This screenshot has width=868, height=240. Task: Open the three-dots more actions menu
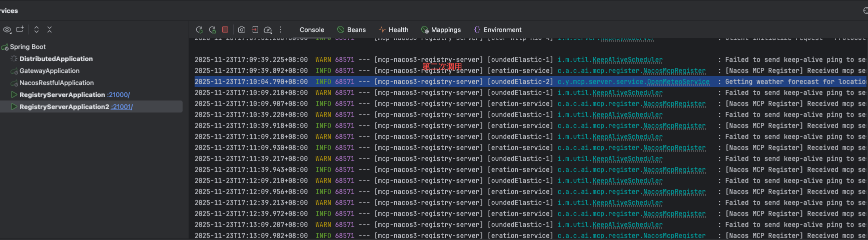click(281, 30)
